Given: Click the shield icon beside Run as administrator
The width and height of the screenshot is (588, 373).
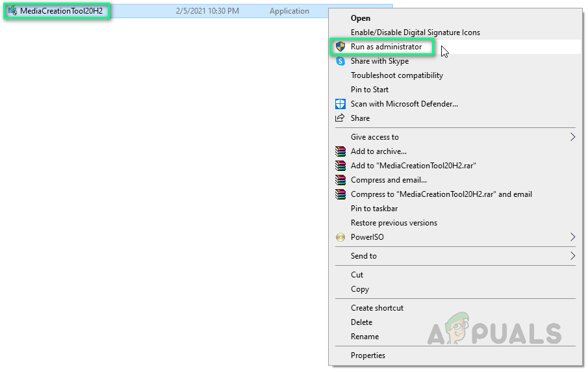Looking at the screenshot, I should pos(340,47).
